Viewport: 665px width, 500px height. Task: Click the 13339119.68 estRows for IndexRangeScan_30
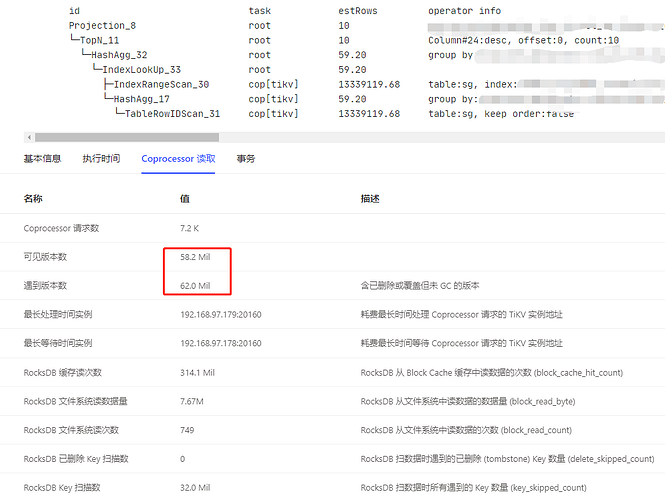[x=369, y=84]
